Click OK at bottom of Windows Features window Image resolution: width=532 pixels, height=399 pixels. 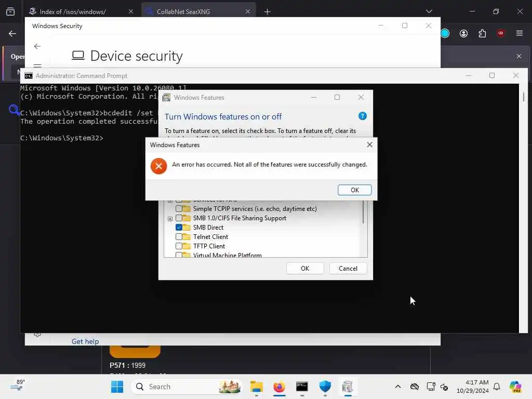pos(304,269)
